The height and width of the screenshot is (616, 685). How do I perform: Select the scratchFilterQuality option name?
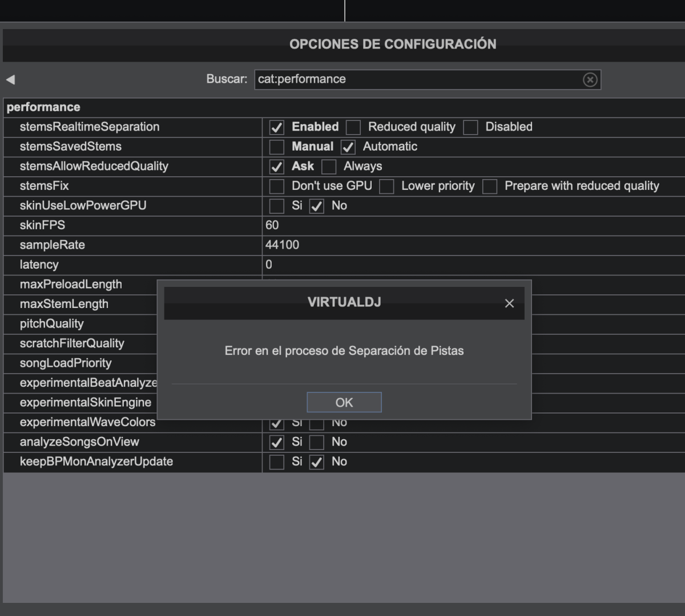point(72,343)
